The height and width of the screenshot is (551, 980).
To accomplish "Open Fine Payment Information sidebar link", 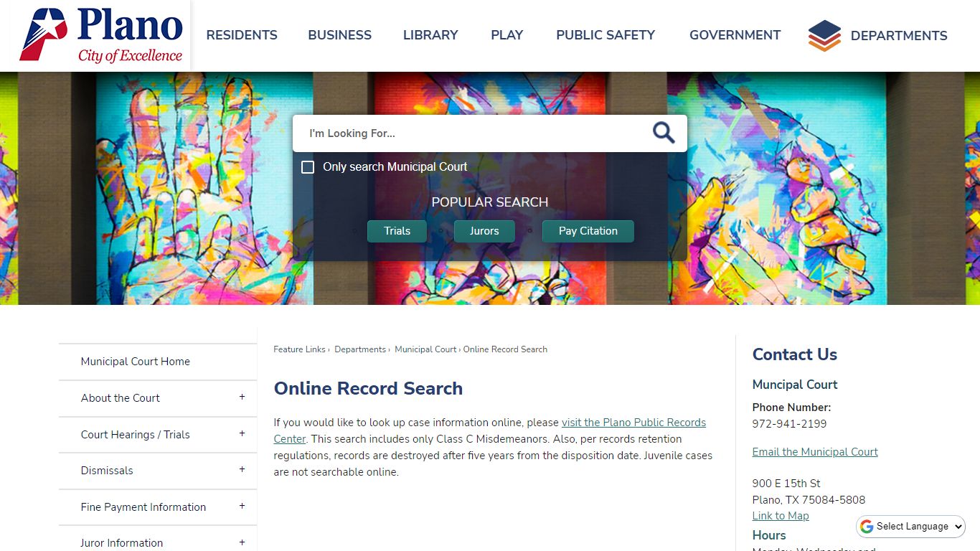I will (x=143, y=507).
